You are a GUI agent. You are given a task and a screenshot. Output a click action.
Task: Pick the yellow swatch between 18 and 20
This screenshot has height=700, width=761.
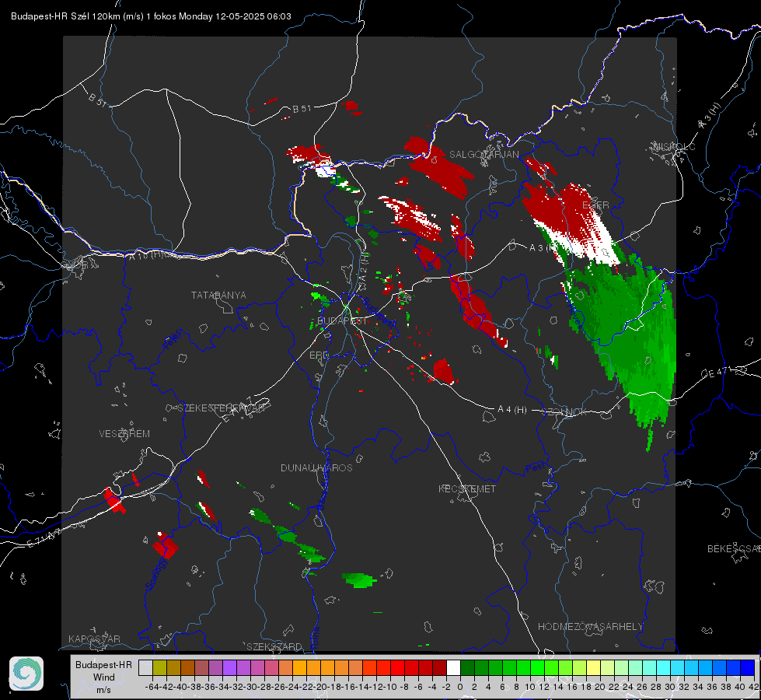coord(593,667)
